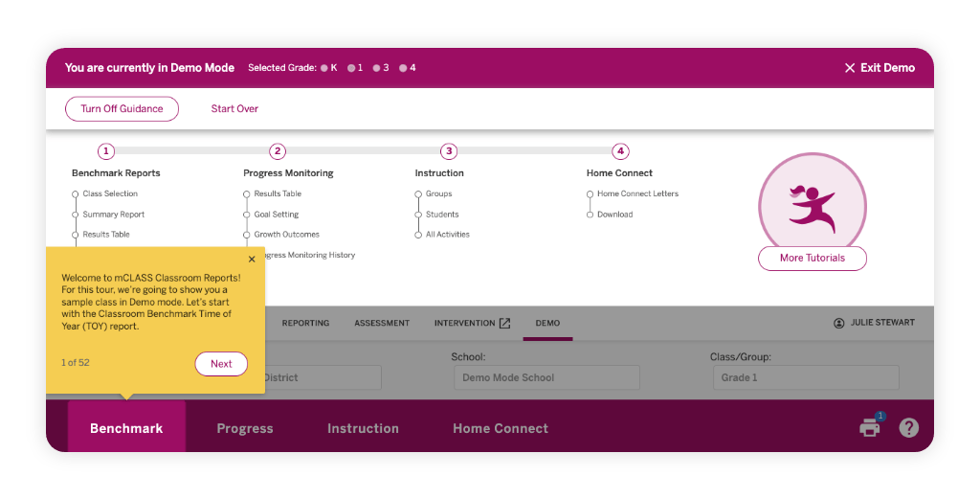The height and width of the screenshot is (499, 980).
Task: Close the yellow welcome tooltip
Action: (x=252, y=260)
